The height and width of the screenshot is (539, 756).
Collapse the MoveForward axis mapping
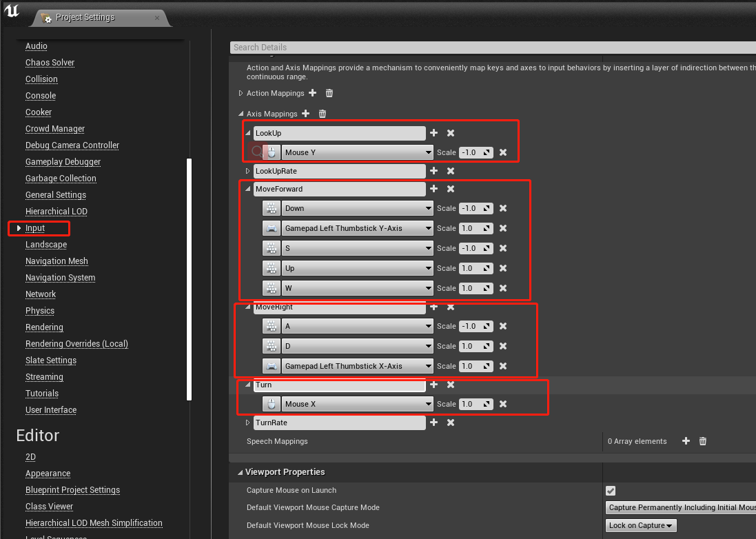247,189
